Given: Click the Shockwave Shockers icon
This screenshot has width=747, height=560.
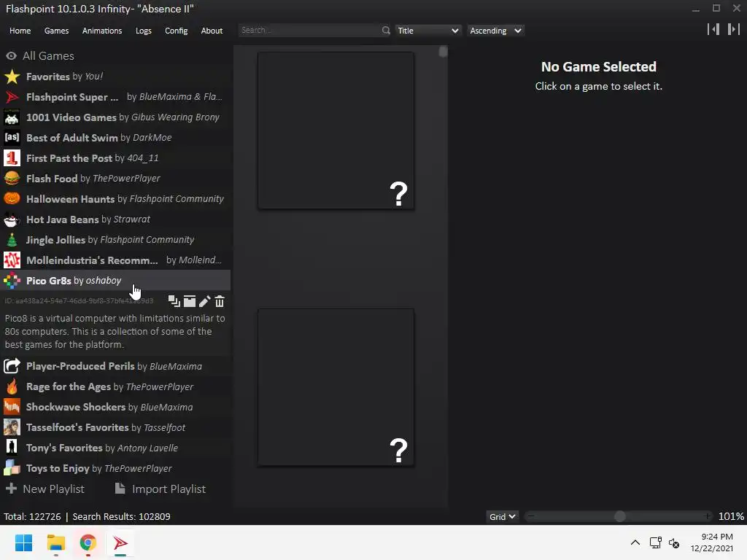Looking at the screenshot, I should [12, 407].
